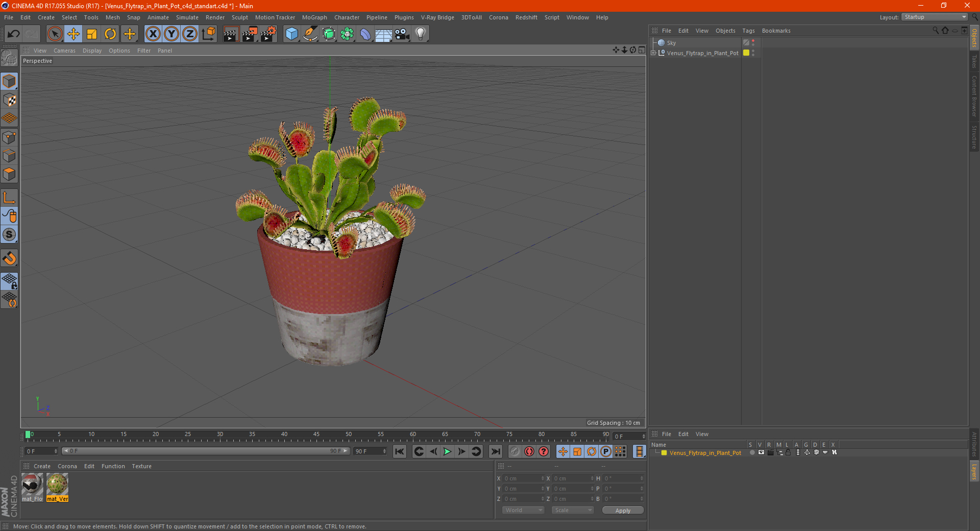Screen dimensions: 980x531
Task: Click position X value stepper arrows
Action: (x=543, y=478)
